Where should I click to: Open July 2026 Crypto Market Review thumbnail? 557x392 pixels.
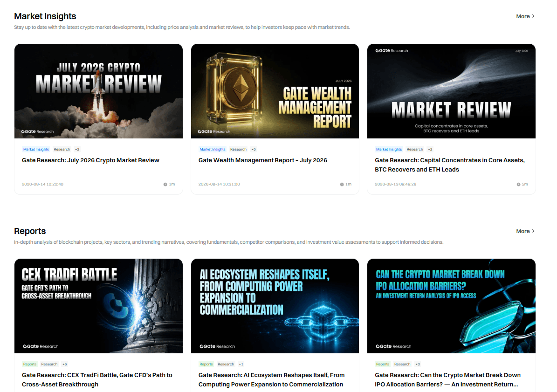[x=98, y=91]
